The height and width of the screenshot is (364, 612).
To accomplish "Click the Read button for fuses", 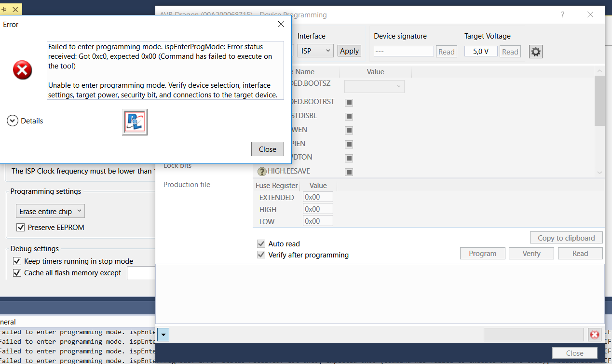I will (580, 254).
